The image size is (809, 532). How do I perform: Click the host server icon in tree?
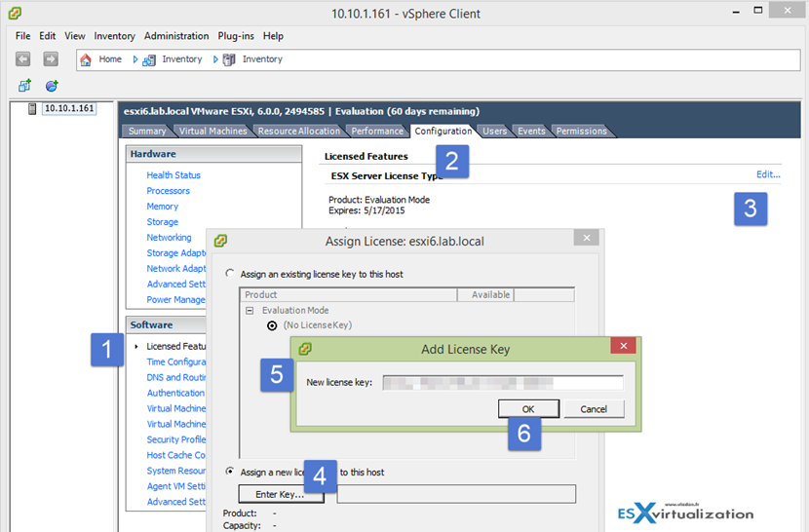(32, 109)
